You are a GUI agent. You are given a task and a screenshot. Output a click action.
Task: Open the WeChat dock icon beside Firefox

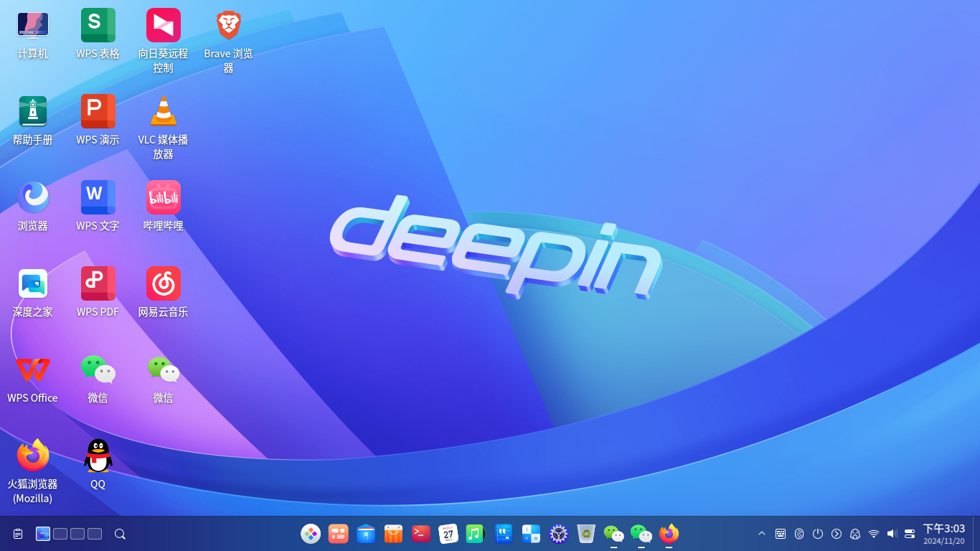(641, 534)
